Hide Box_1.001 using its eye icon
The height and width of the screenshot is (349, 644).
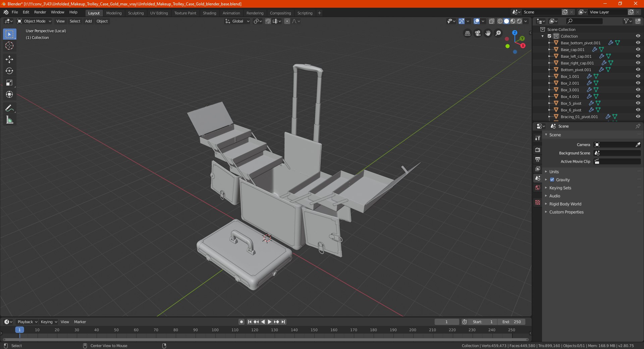tap(638, 77)
